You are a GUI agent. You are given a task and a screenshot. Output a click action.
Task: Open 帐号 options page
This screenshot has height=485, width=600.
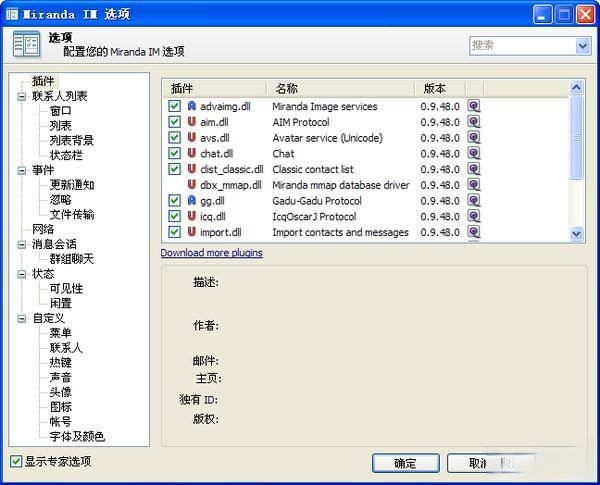(x=60, y=421)
